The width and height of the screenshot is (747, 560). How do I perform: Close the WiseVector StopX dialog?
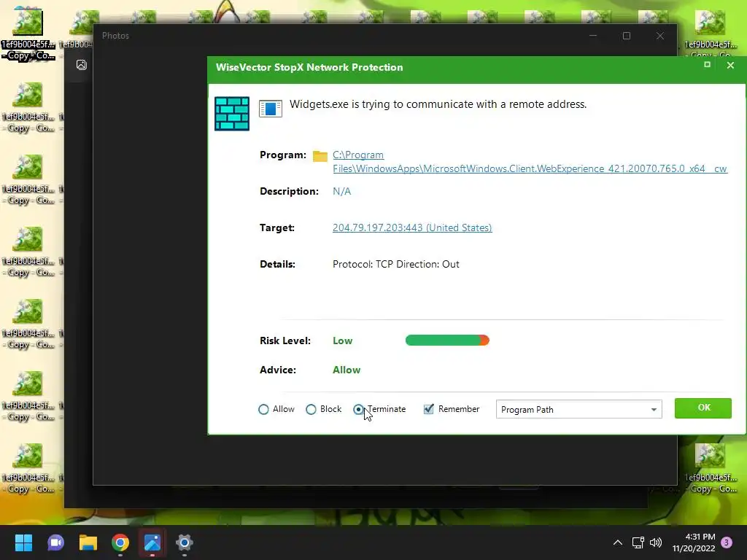(x=730, y=65)
